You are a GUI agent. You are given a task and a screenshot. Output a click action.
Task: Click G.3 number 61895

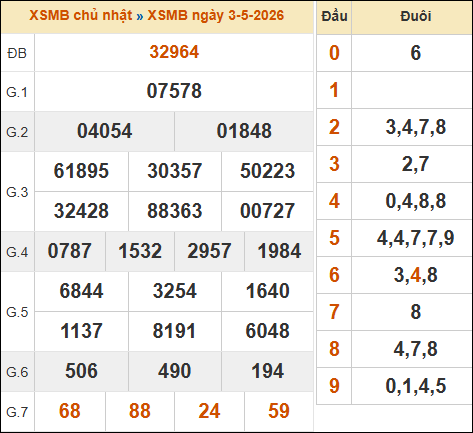[81, 171]
